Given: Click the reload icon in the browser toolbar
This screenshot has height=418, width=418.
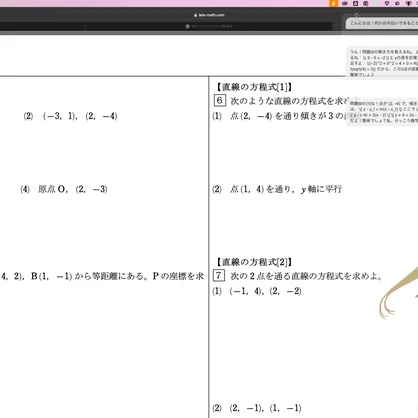Looking at the screenshot, I should pos(356,15).
